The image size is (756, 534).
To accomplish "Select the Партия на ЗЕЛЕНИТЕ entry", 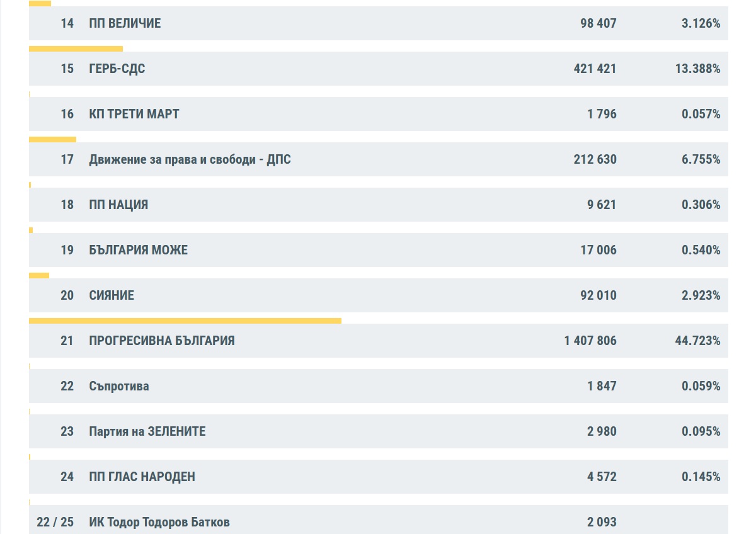I will click(x=147, y=431).
